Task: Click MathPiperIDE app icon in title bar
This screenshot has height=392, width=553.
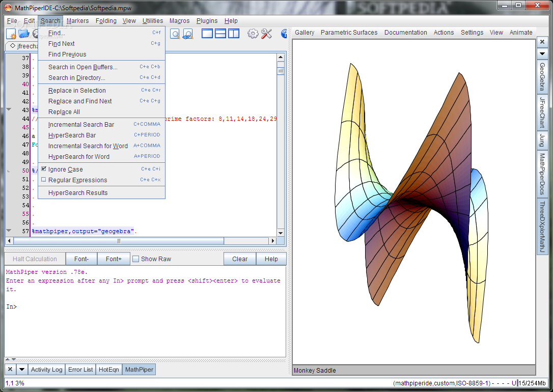Action: (x=8, y=8)
